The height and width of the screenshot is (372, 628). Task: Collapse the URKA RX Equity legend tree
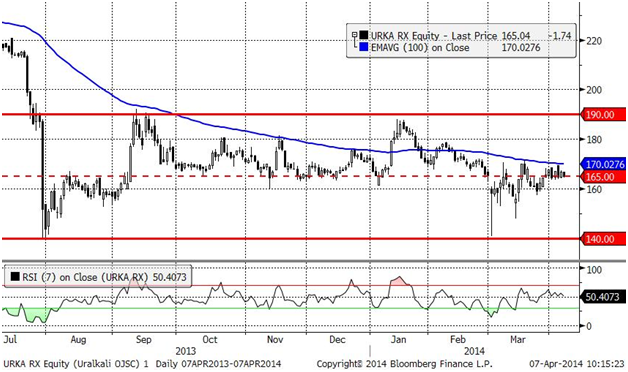354,35
